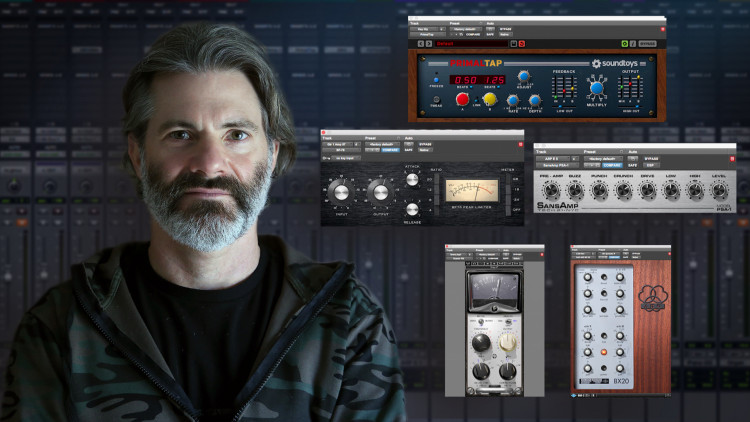Click COMPARE in the PrimalTap window header
750x422 pixels.
pyautogui.click(x=473, y=34)
